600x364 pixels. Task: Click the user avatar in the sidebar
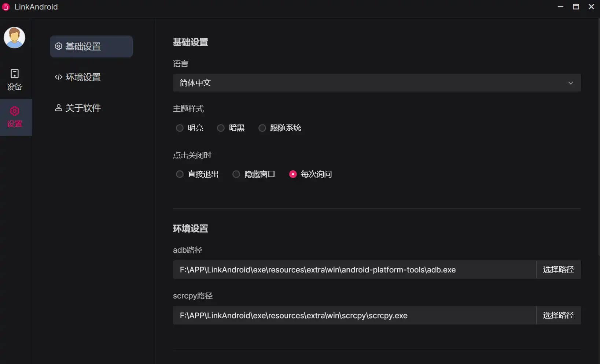14,37
